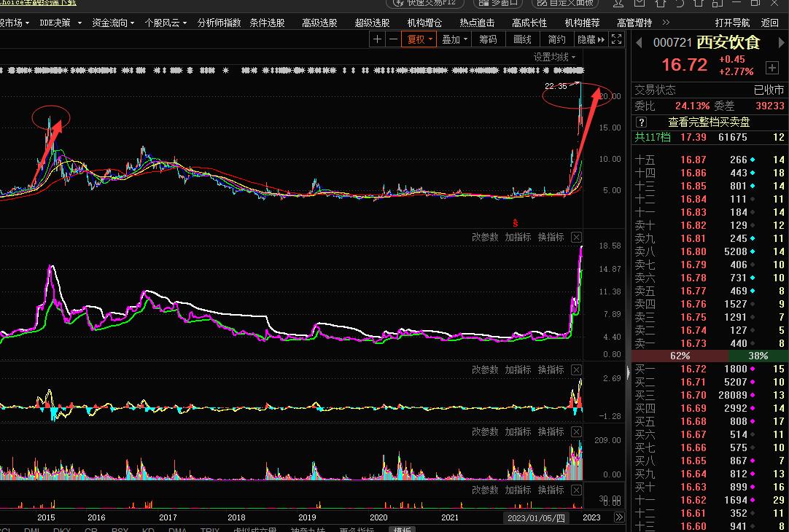Toggle 隐藏 to hide the side panel
Image resolution: width=789 pixels, height=532 pixels.
591,39
